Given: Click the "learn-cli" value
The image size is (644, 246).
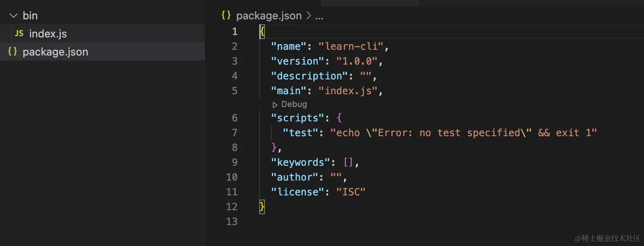Looking at the screenshot, I should (351, 46).
